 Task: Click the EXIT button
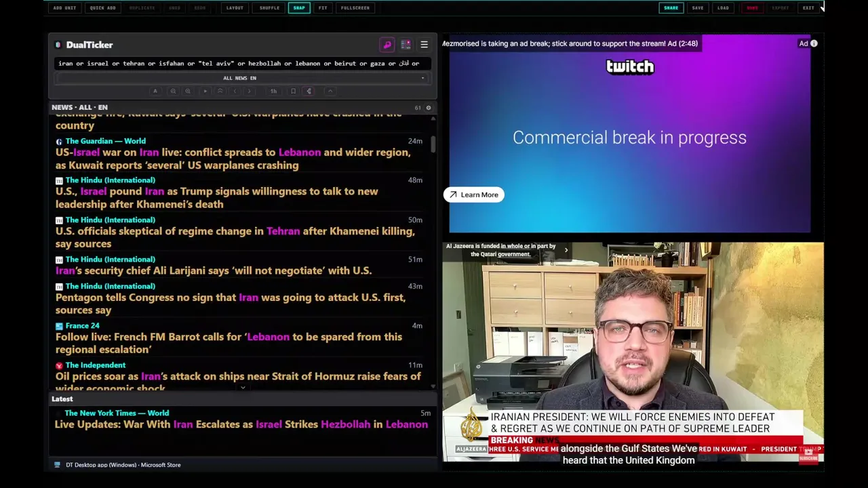808,8
